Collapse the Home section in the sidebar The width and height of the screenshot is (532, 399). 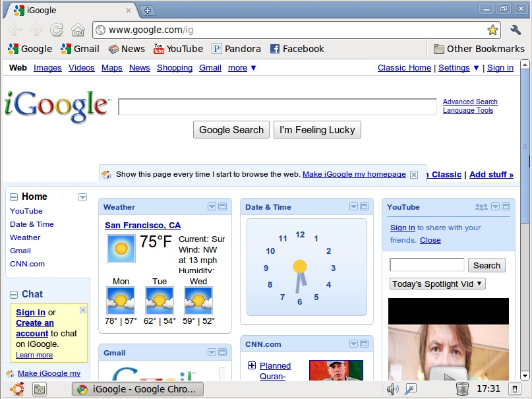[x=14, y=197]
